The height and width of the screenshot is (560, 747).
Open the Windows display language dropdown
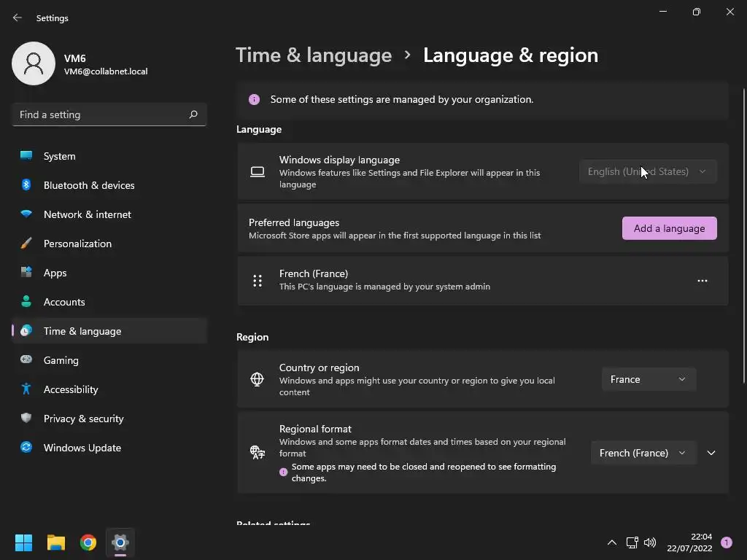click(648, 171)
